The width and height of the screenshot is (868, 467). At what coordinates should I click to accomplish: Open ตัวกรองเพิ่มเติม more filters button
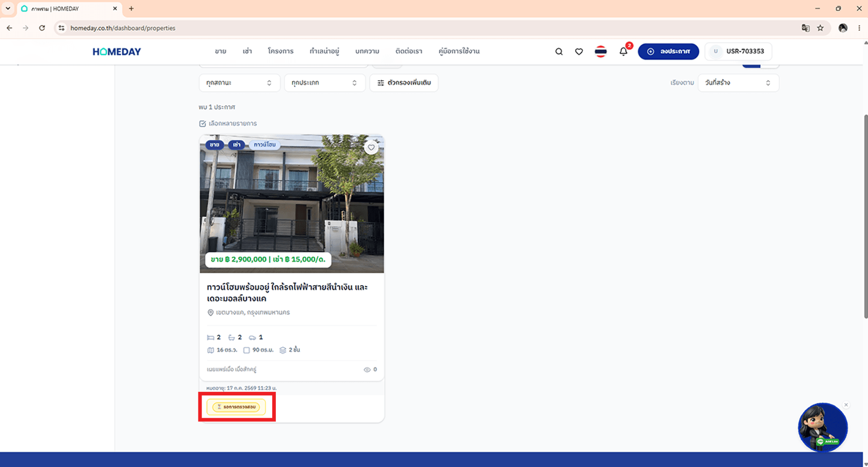[404, 83]
